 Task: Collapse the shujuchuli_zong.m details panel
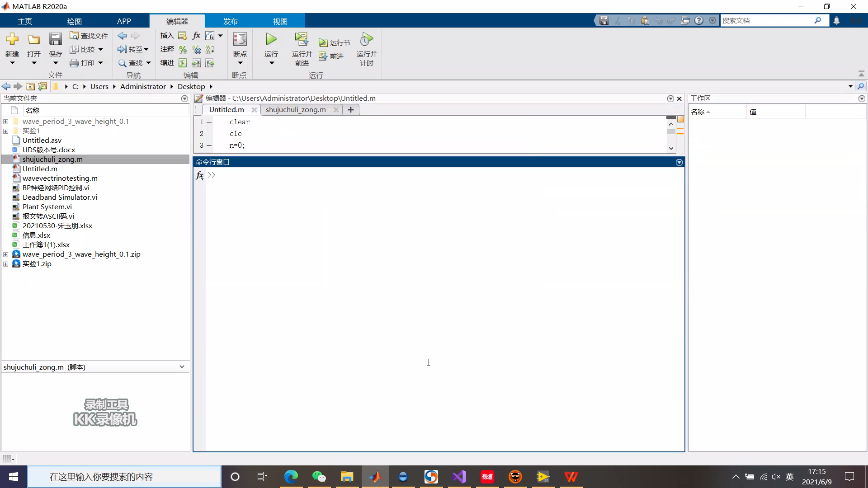(x=182, y=367)
